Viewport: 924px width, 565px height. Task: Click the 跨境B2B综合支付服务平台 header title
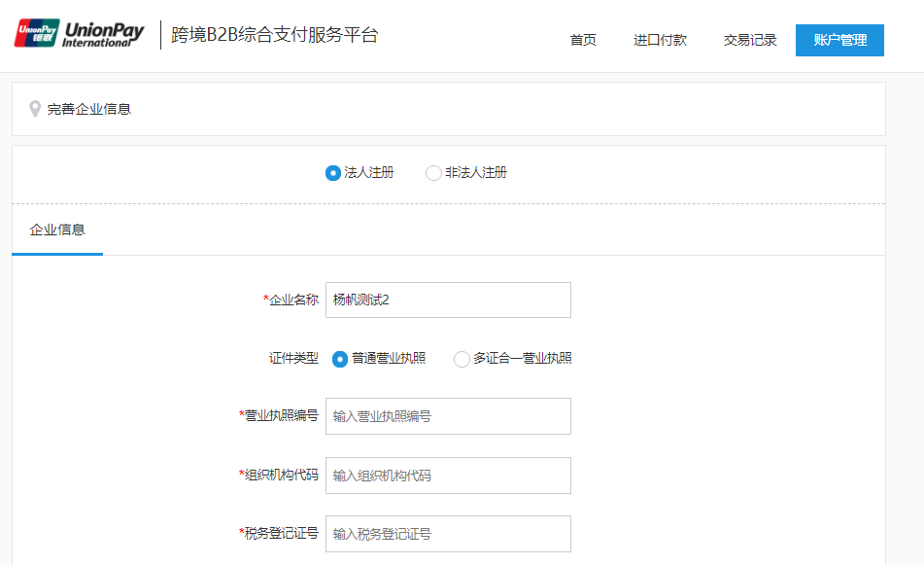pyautogui.click(x=275, y=36)
